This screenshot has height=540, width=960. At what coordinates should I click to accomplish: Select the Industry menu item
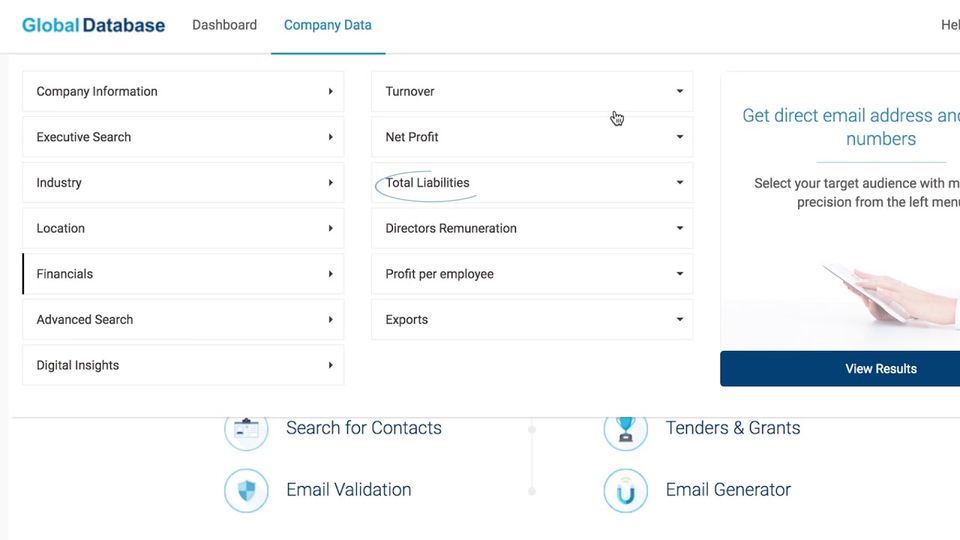coord(183,183)
